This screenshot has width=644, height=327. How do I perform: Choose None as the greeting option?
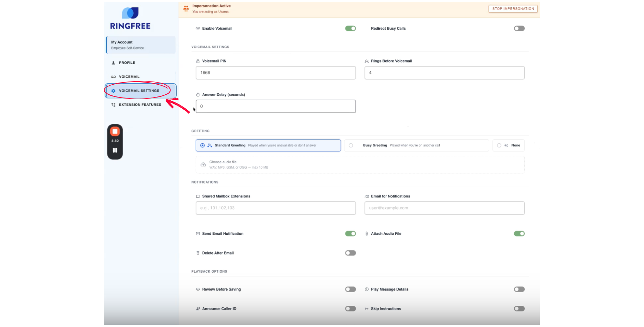(499, 146)
